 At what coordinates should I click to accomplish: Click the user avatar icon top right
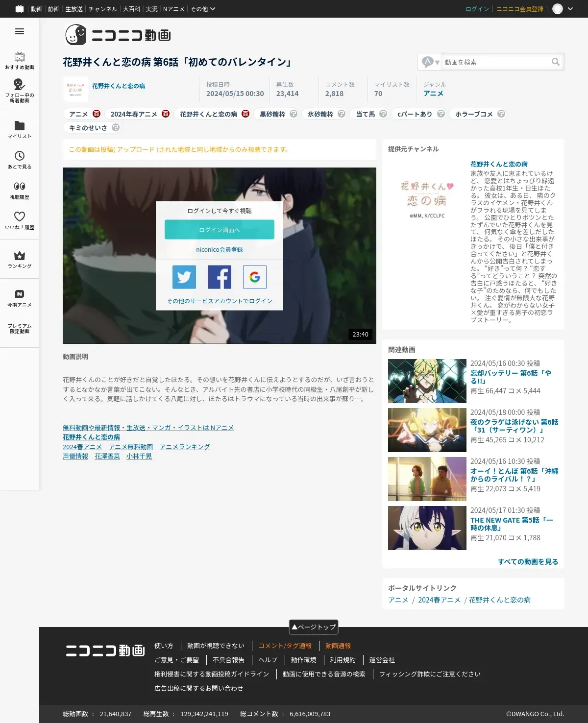(558, 9)
